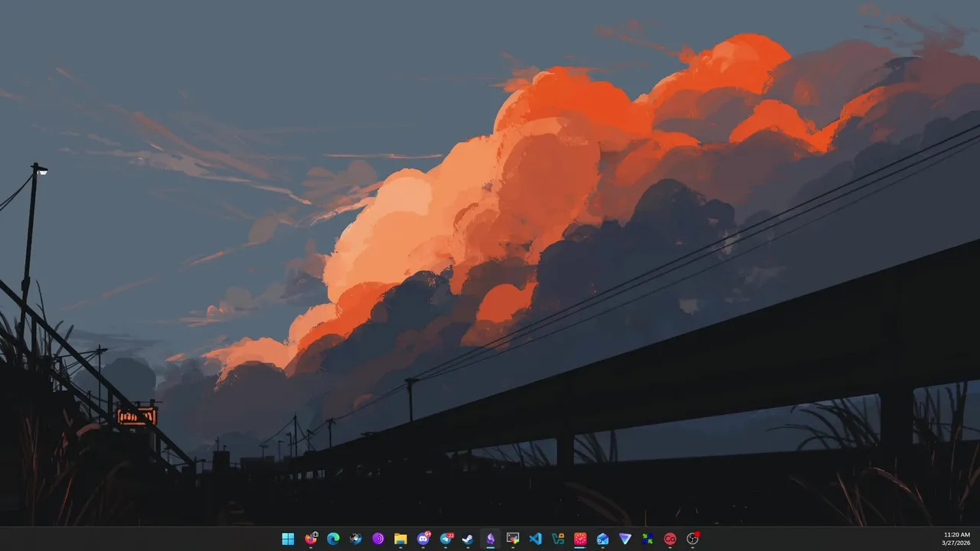Open the dark blue globe icon after Edge
This screenshot has height=551, width=980.
355,539
